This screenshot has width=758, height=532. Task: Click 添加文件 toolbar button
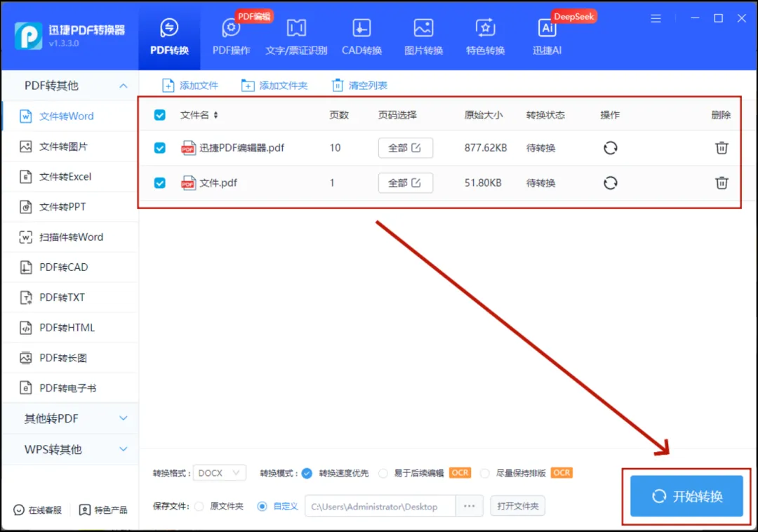pyautogui.click(x=190, y=86)
